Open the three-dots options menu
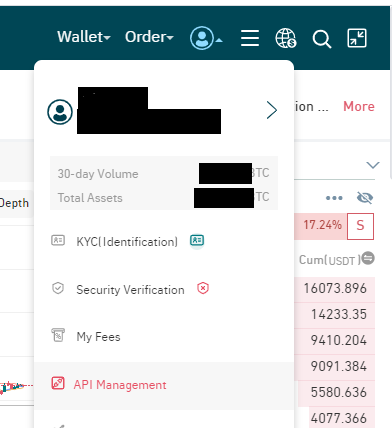The width and height of the screenshot is (392, 428). [x=334, y=198]
